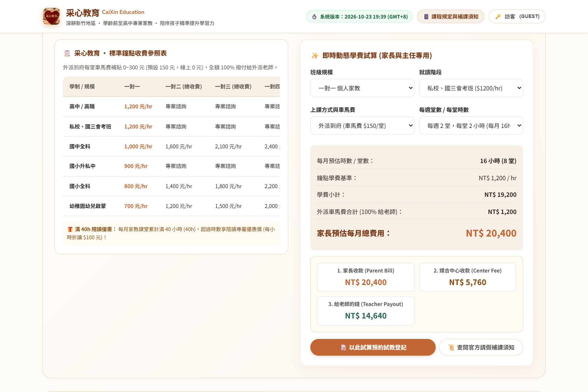The width and height of the screenshot is (588, 392).
Task: Click 900 元/hr in the 國小升私中 row
Action: point(136,166)
